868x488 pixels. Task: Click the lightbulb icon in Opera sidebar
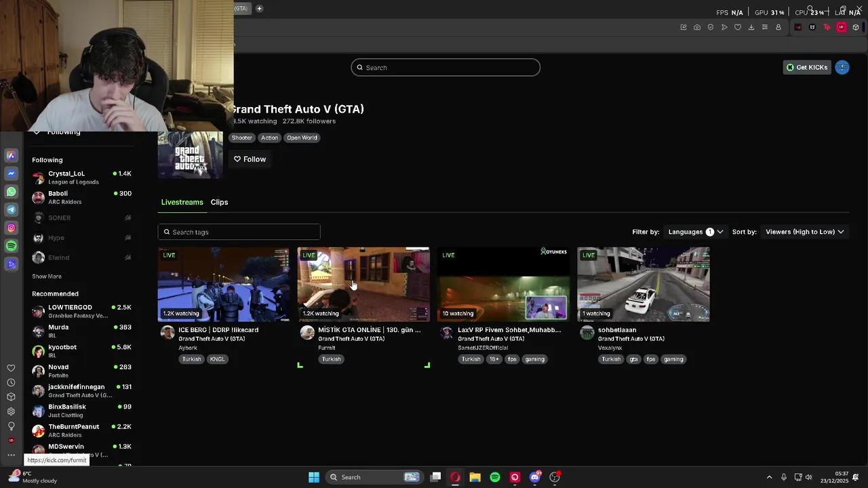(x=11, y=426)
